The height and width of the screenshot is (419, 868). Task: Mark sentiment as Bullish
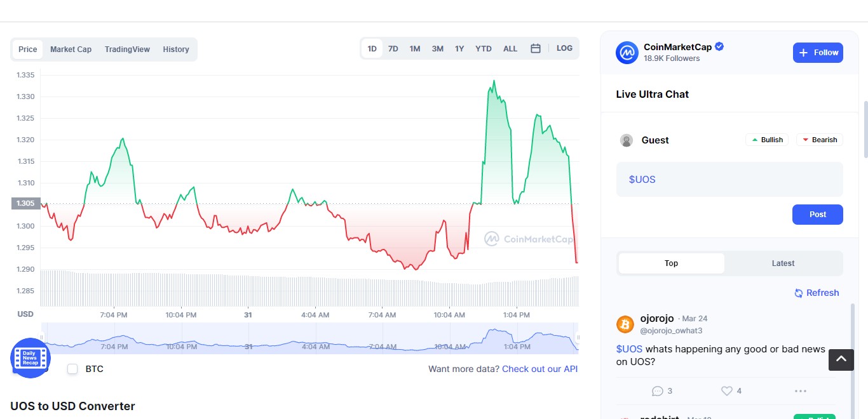point(767,140)
